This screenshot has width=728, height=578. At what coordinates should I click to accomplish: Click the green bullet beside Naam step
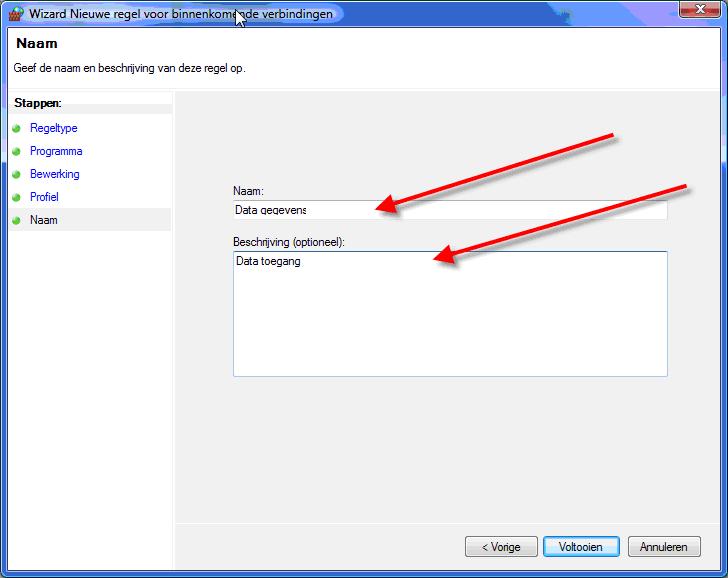17,221
